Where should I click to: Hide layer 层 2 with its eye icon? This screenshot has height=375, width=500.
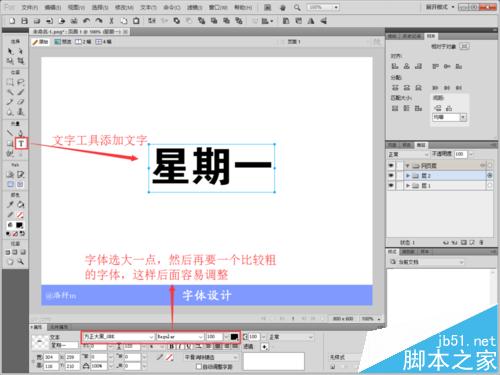391,175
